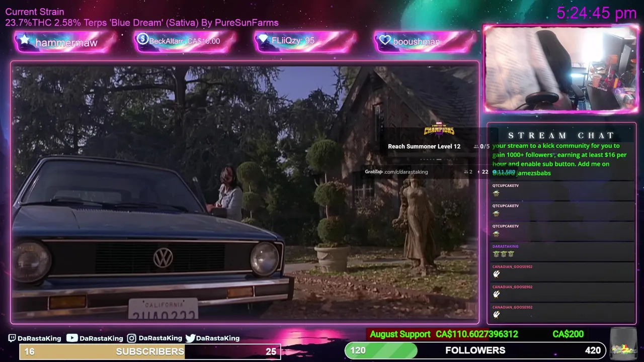Click the 'Blue Dream' strain description line
This screenshot has width=644, height=362.
[142, 23]
